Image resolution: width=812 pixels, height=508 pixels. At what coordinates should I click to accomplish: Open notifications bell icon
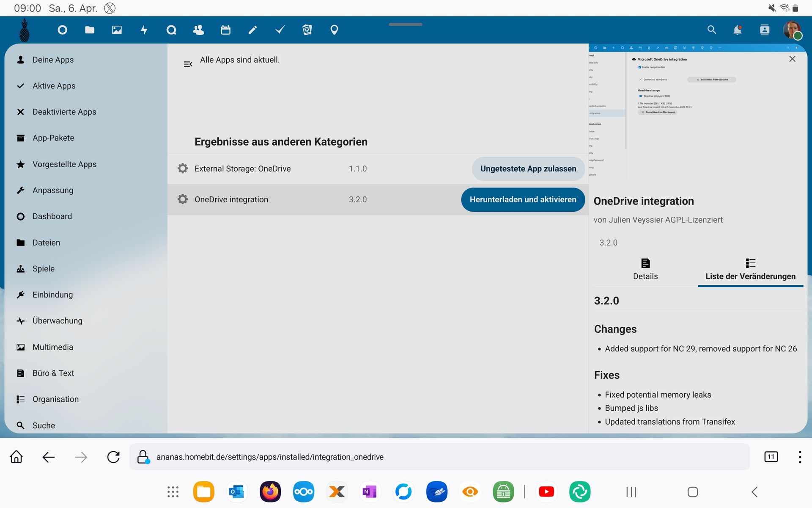pos(738,30)
